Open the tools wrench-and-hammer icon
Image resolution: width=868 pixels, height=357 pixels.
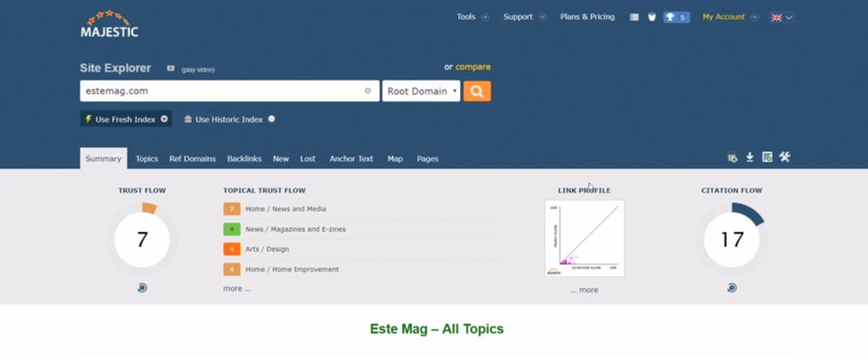point(785,157)
